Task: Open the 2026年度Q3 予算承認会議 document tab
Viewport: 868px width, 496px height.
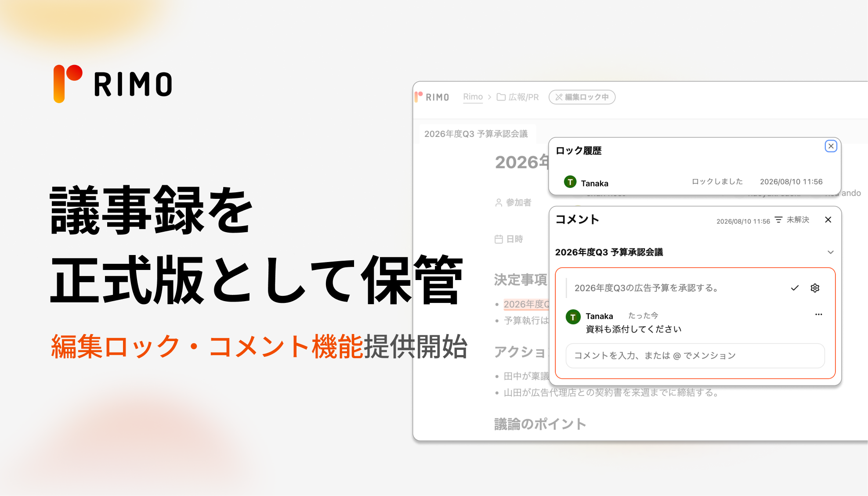Action: (476, 134)
